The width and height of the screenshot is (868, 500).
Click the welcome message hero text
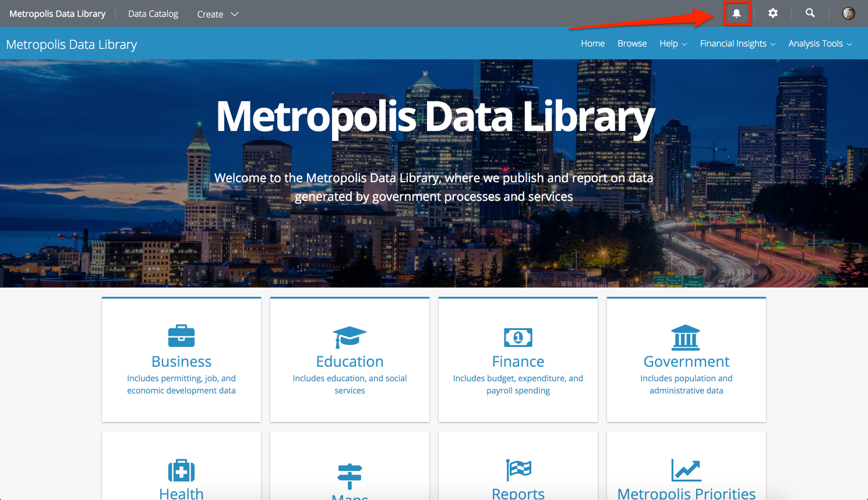tap(433, 187)
